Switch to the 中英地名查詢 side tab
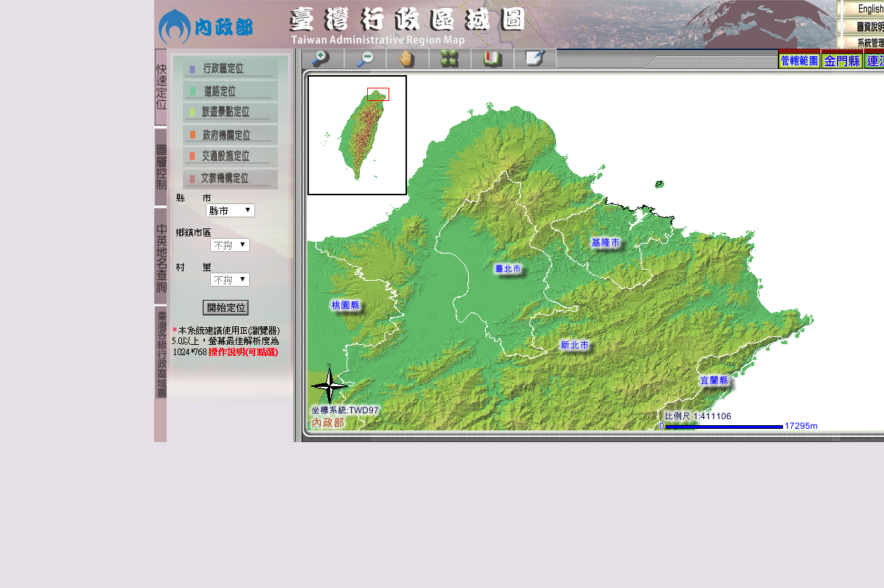 pos(161,257)
